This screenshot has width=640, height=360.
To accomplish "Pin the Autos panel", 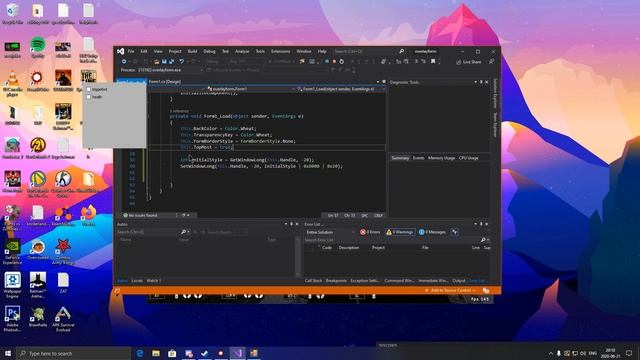I will tap(291, 224).
